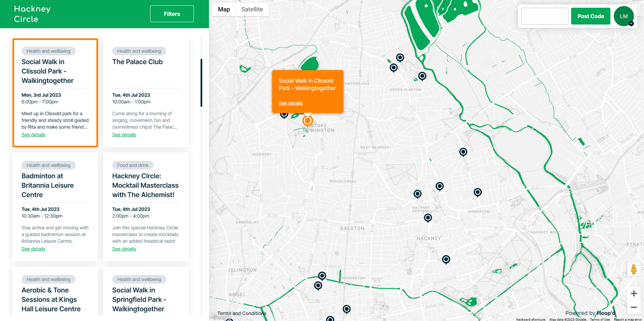Open the LM user avatar menu

click(624, 16)
